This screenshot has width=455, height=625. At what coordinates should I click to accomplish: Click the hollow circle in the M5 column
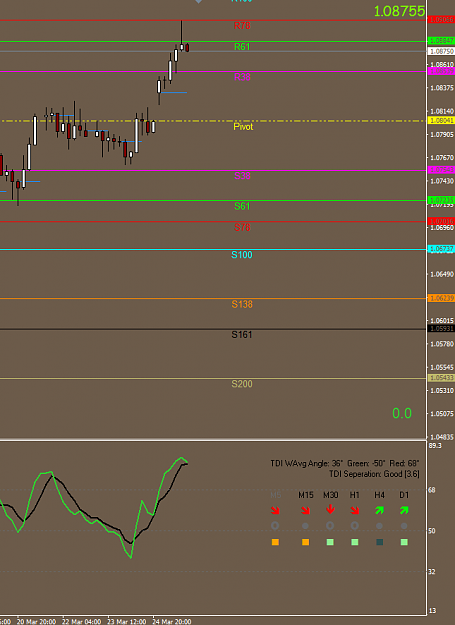point(275,526)
